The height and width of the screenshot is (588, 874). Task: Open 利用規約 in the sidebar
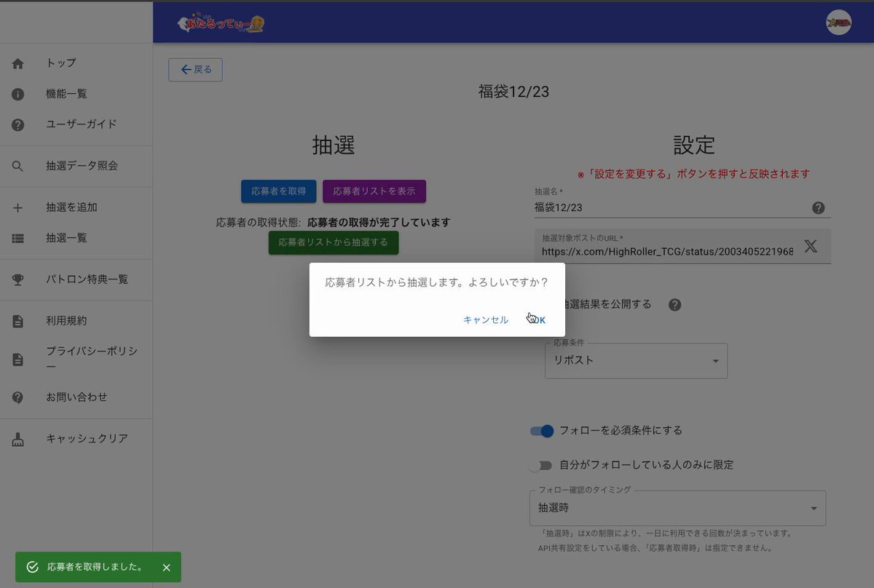tap(76, 321)
